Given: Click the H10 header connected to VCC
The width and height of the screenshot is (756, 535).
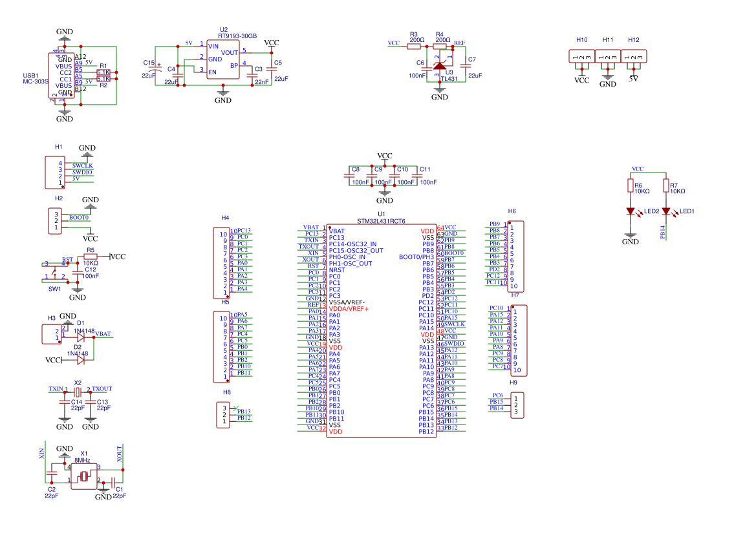Looking at the screenshot, I should click(x=582, y=56).
